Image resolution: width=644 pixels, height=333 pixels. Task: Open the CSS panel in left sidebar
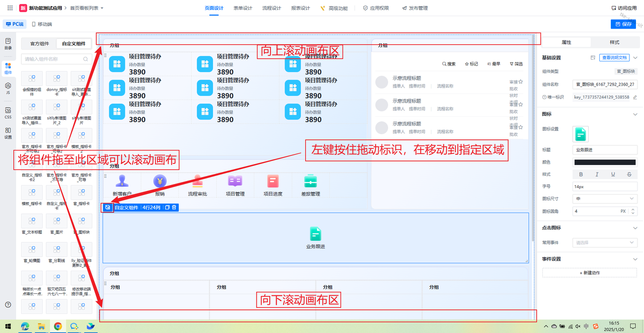[x=8, y=112]
